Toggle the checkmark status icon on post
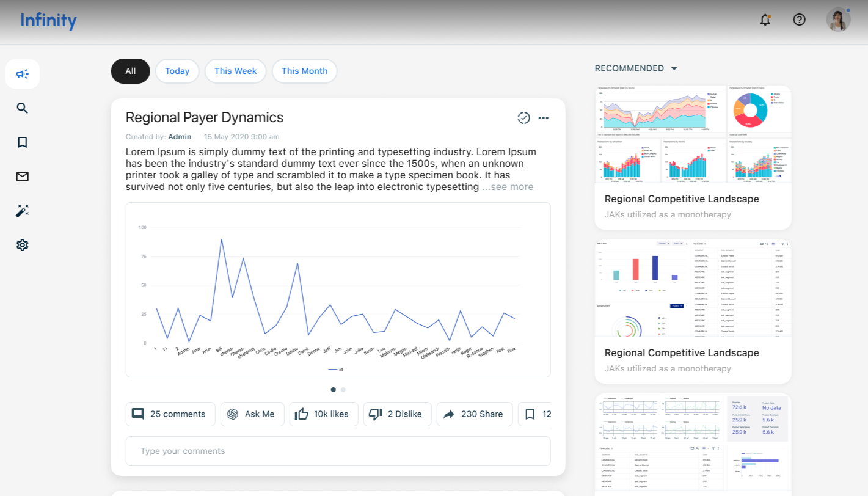The width and height of the screenshot is (868, 496). pos(523,118)
